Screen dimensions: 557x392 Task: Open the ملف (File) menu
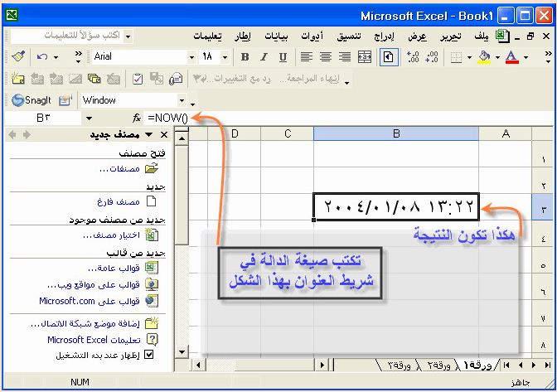482,36
